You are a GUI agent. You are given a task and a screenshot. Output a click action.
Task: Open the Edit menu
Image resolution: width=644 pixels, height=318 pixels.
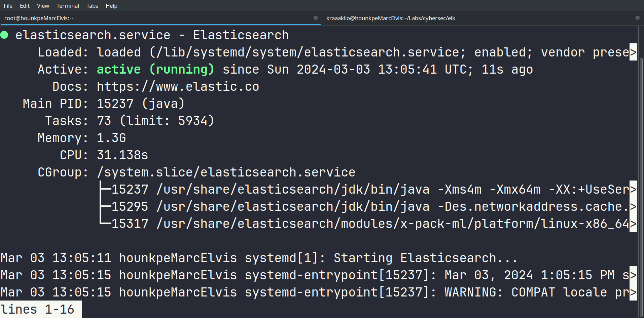click(x=25, y=6)
